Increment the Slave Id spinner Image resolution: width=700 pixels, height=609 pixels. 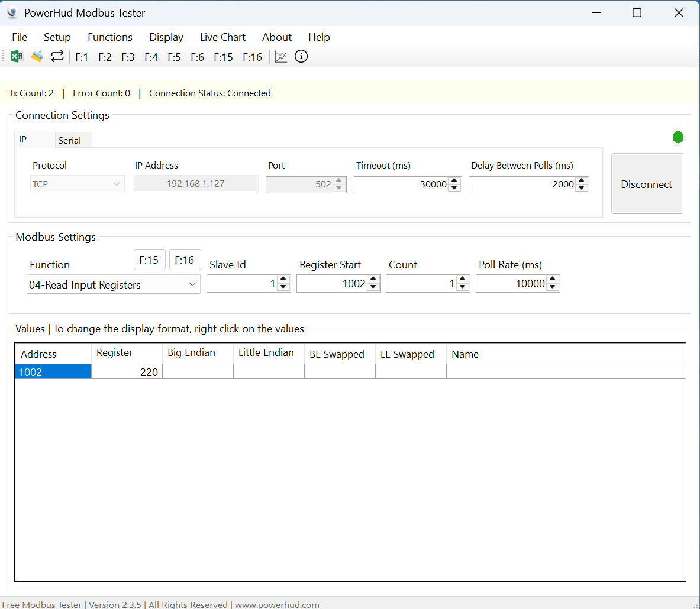click(283, 280)
